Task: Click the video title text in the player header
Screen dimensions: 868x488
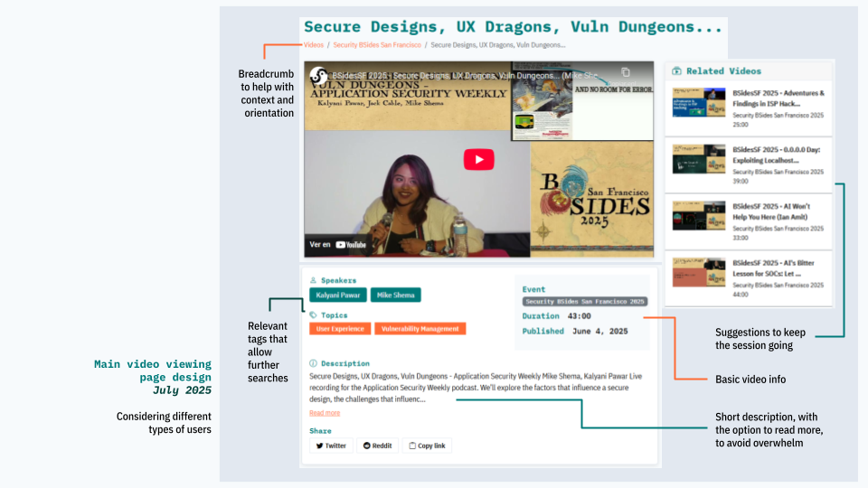Action: click(465, 76)
